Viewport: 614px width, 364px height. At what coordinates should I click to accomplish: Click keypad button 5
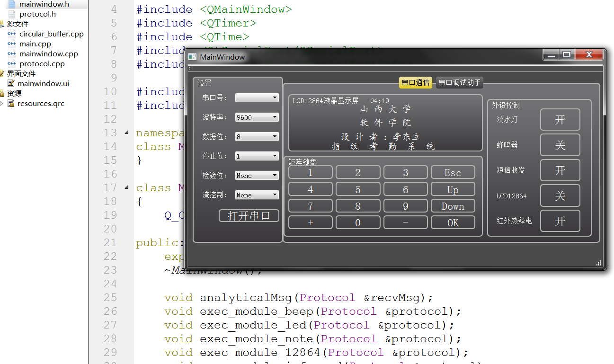click(358, 189)
